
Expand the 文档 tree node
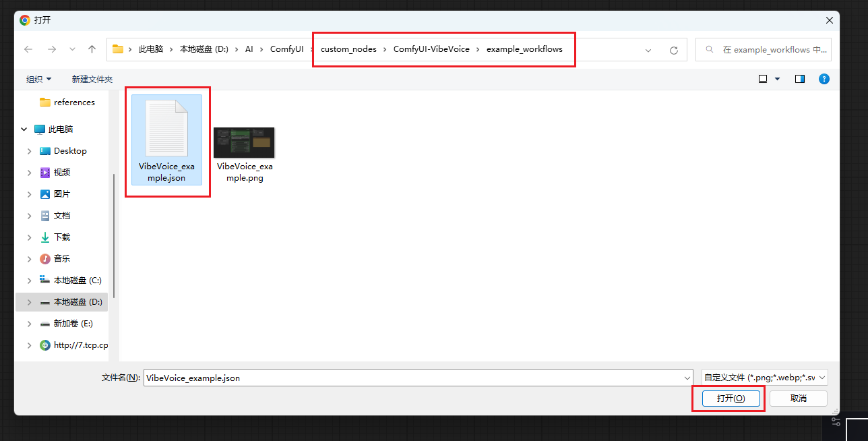[x=29, y=216]
